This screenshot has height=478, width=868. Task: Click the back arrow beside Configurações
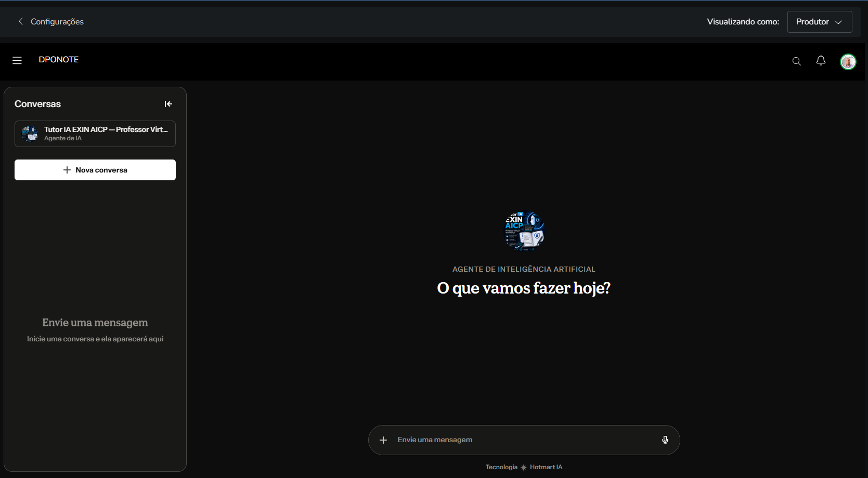click(x=21, y=21)
